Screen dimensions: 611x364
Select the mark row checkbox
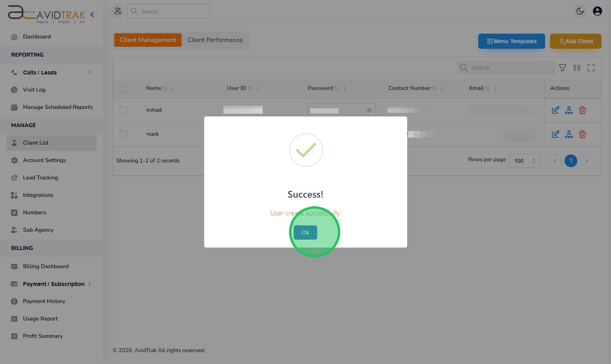click(123, 134)
